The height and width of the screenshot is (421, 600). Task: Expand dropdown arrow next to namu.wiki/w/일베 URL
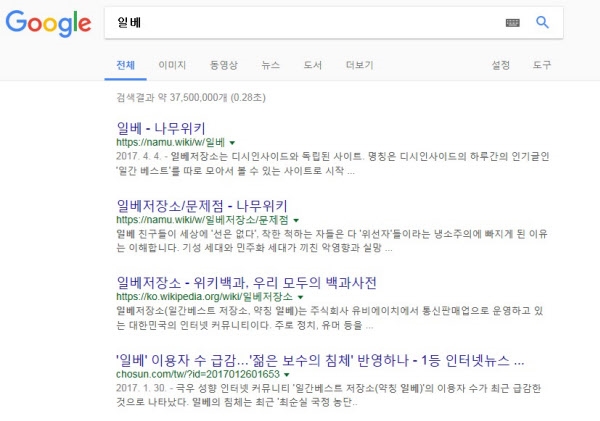[232, 143]
